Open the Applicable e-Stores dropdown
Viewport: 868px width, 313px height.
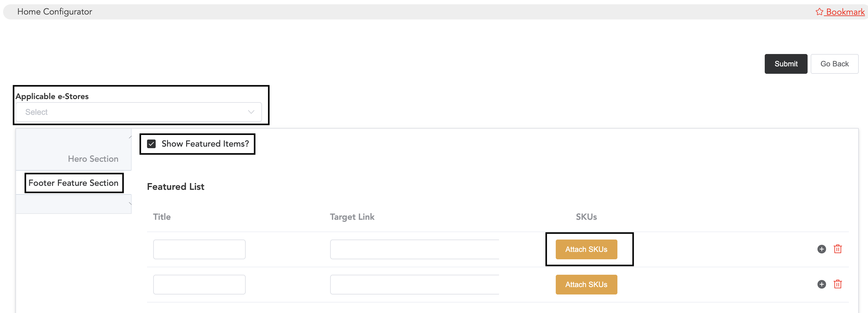click(x=138, y=112)
